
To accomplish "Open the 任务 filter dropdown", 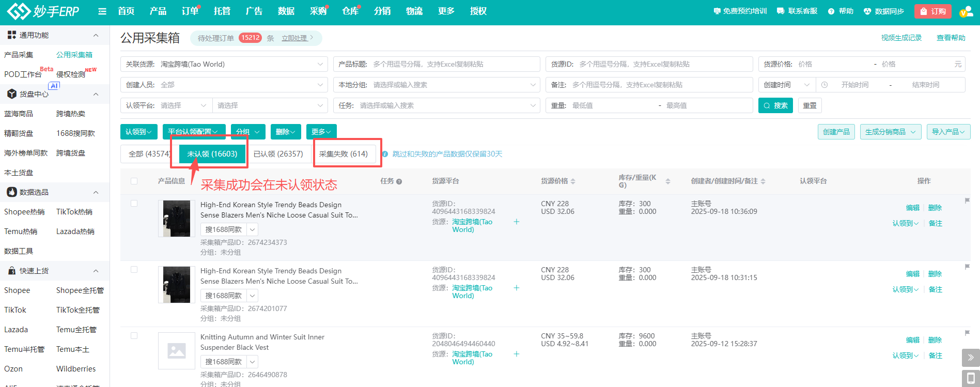I will [x=437, y=105].
